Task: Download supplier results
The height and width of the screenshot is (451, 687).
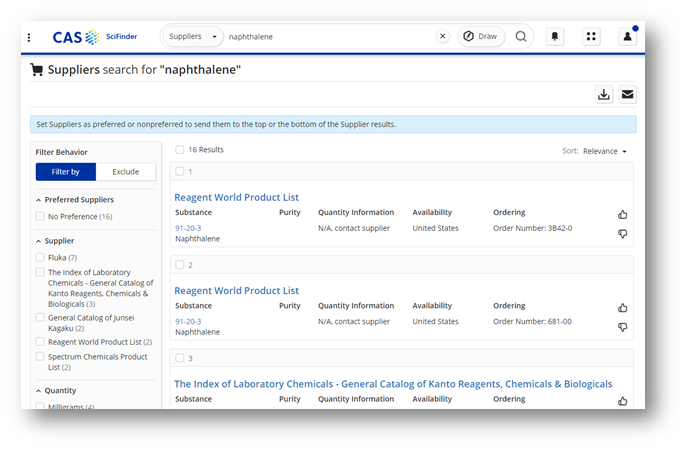Action: [604, 94]
